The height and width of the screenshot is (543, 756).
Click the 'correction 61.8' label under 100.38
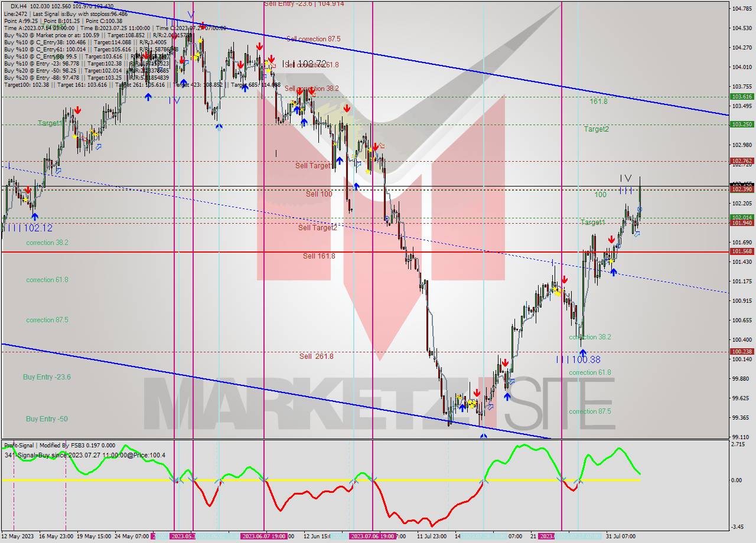coord(590,373)
